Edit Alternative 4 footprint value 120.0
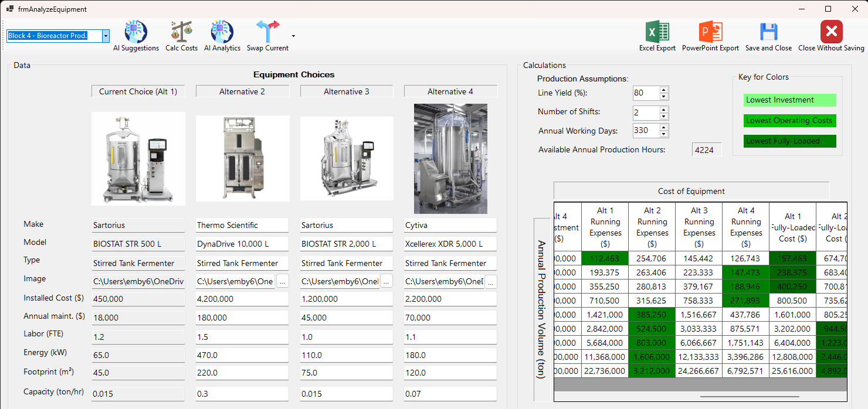Screen dimensions: 868x409 coord(450,373)
